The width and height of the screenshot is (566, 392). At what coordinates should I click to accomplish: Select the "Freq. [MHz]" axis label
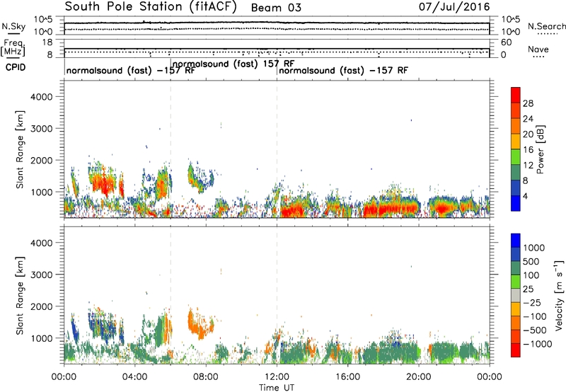pos(13,47)
